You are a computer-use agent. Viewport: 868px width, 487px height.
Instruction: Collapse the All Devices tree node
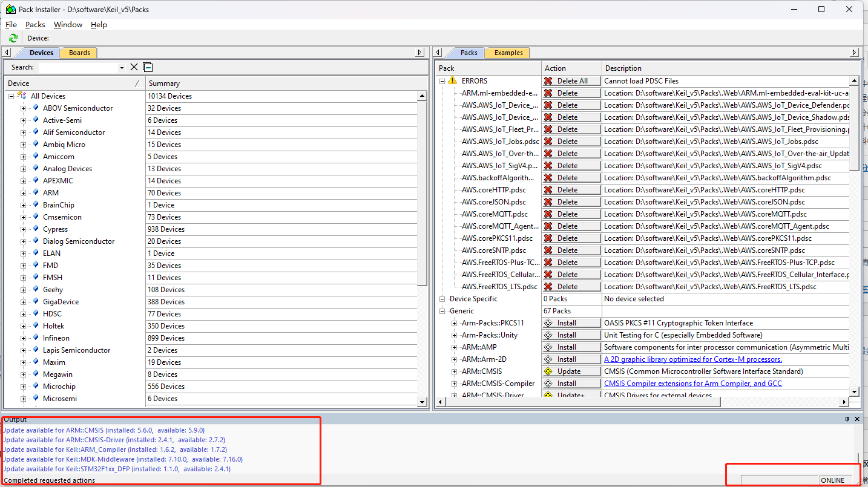pos(11,96)
